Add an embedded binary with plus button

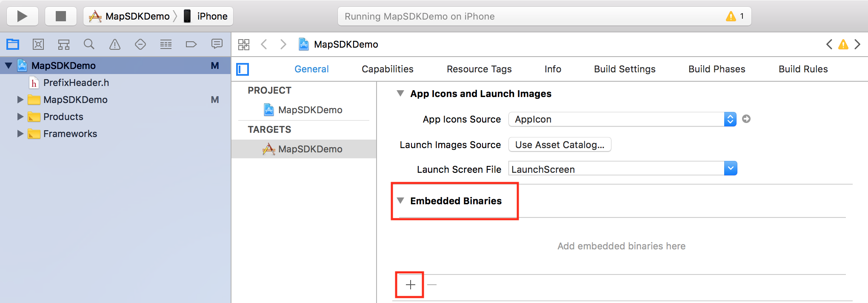pyautogui.click(x=410, y=285)
